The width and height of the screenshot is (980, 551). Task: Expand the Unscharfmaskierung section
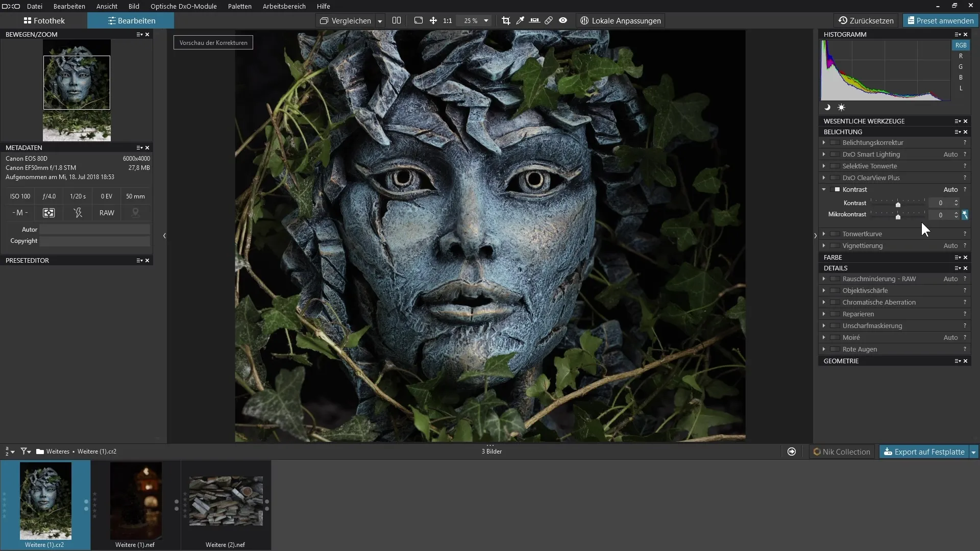point(824,325)
